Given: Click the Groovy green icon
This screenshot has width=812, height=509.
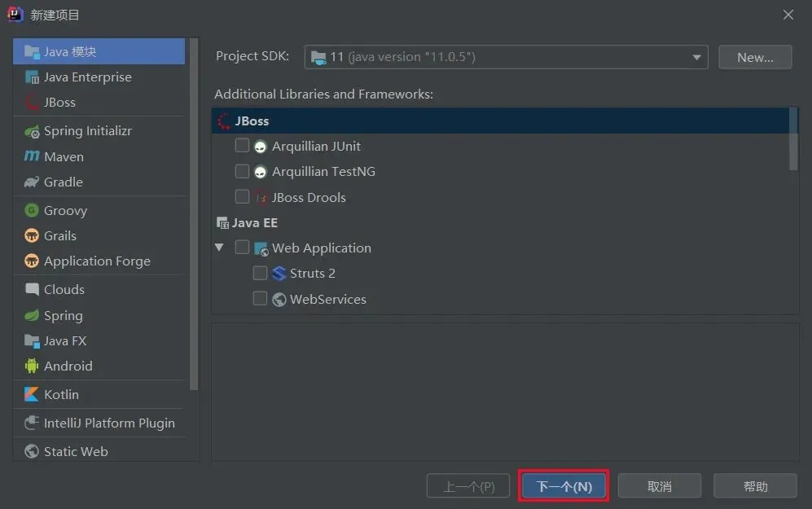Looking at the screenshot, I should (x=32, y=210).
